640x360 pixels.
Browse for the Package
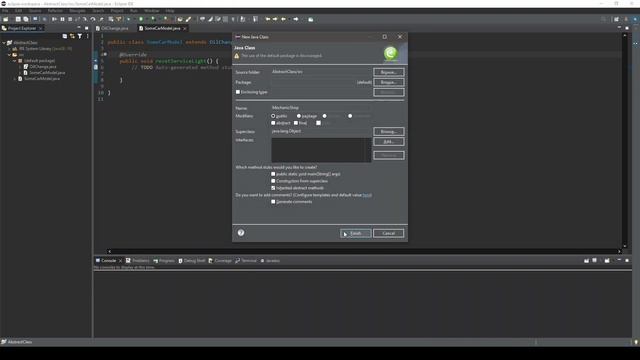click(389, 82)
